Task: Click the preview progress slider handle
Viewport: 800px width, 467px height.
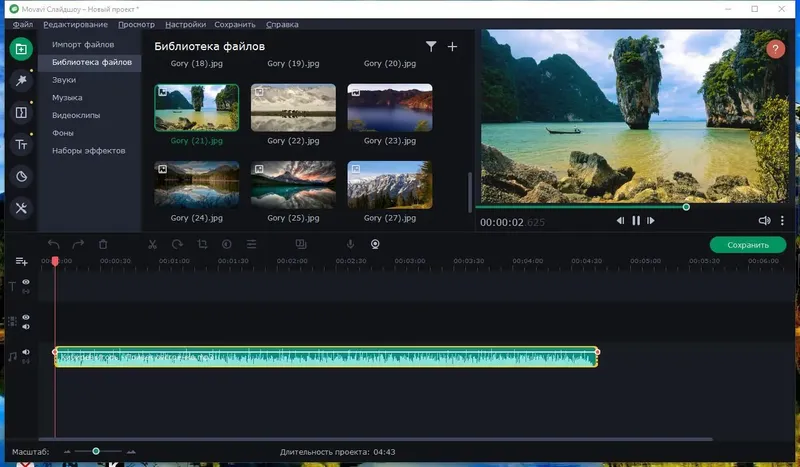Action: (686, 207)
